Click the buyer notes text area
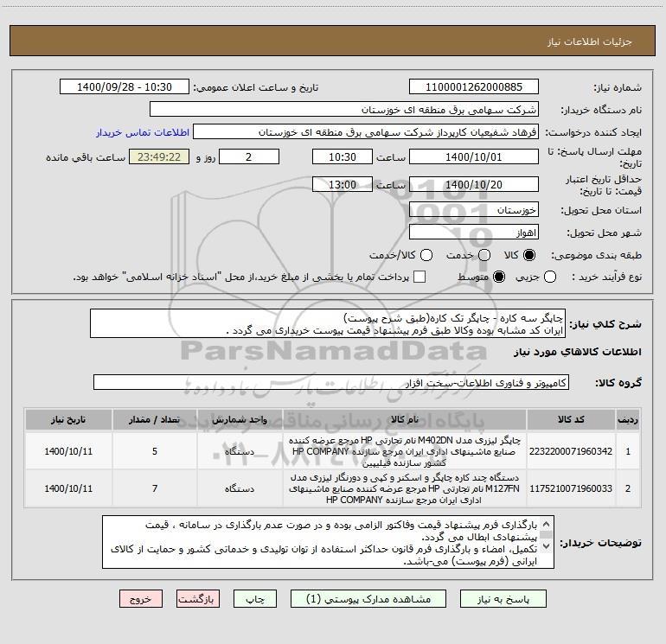This screenshot has height=644, width=666. pyautogui.click(x=328, y=542)
